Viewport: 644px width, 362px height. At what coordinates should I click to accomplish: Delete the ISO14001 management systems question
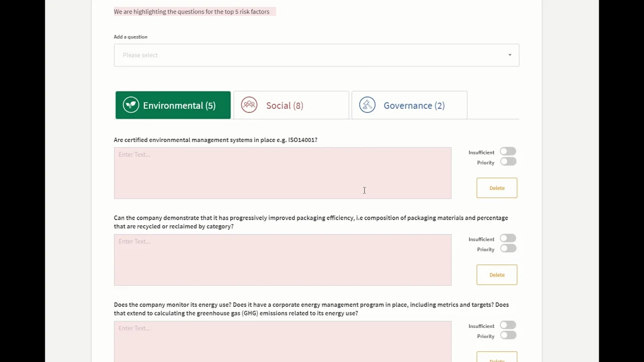[497, 188]
